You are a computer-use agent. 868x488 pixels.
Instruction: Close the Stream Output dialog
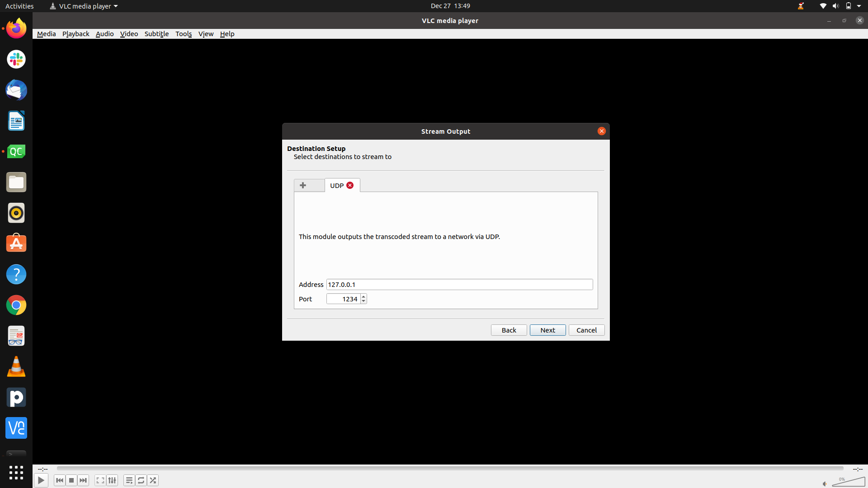click(601, 131)
